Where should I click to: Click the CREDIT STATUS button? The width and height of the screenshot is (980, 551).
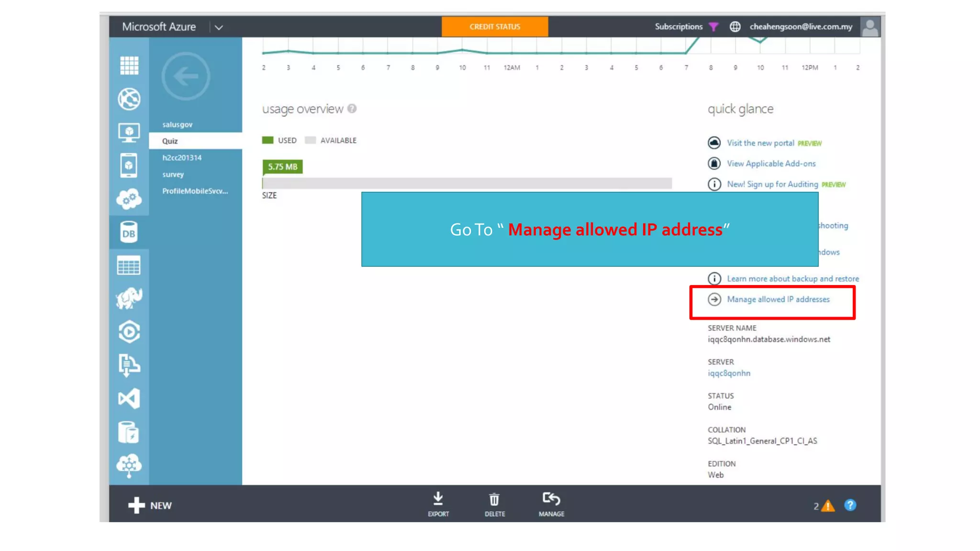coord(495,27)
